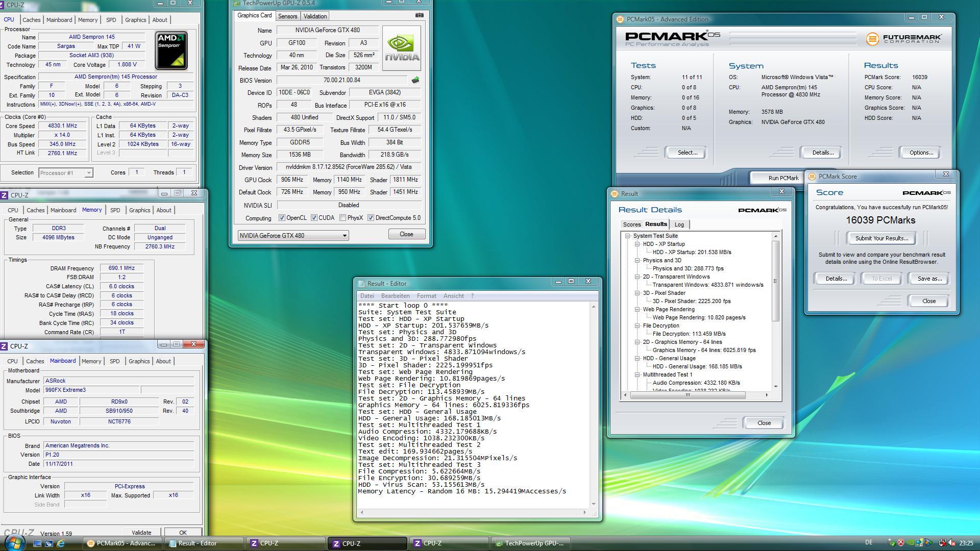The height and width of the screenshot is (551, 980).
Task: Open the NVIDIA GeForce GTX 480 dropdown
Action: pyautogui.click(x=293, y=235)
